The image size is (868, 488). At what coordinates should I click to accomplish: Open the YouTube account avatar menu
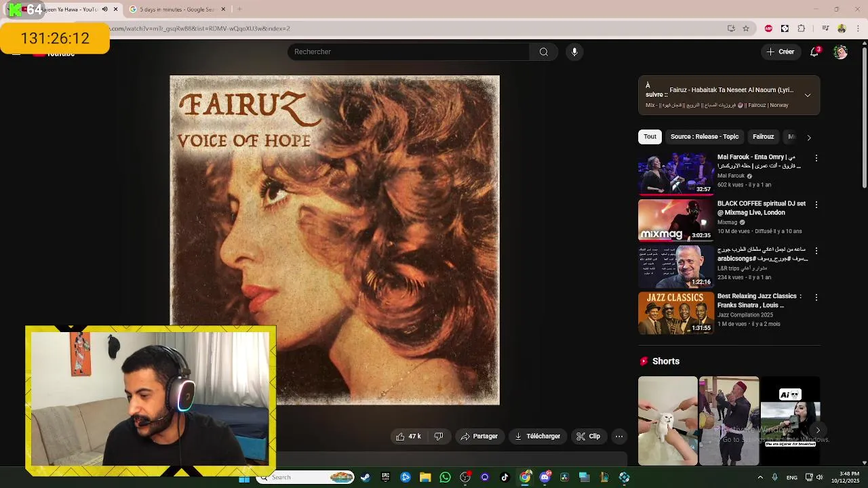pos(840,52)
